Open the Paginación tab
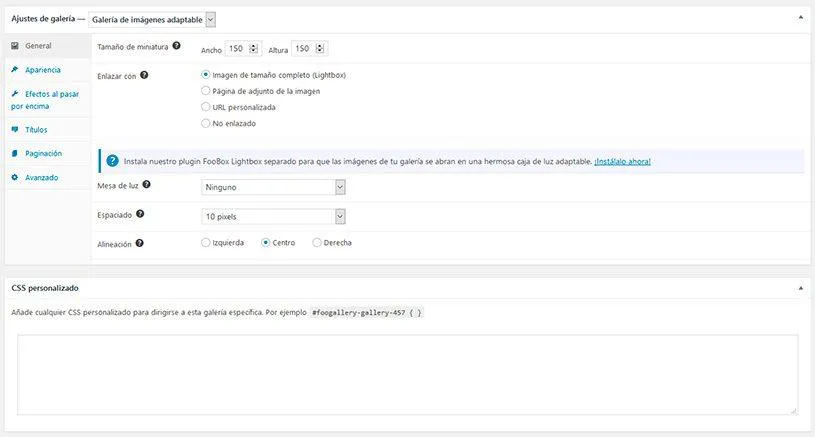The height and width of the screenshot is (437, 815). pos(44,154)
